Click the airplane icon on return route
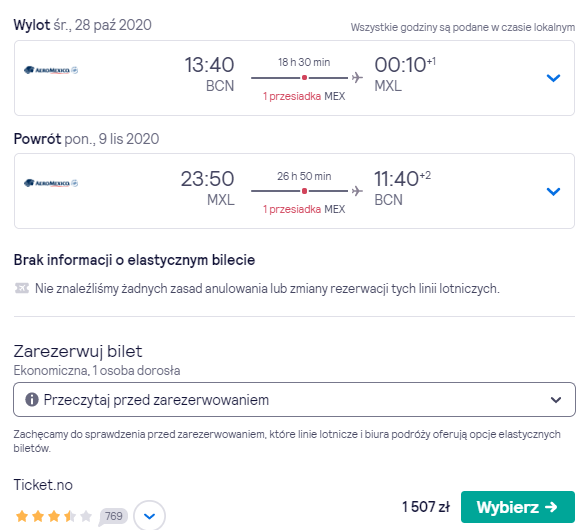 (357, 191)
